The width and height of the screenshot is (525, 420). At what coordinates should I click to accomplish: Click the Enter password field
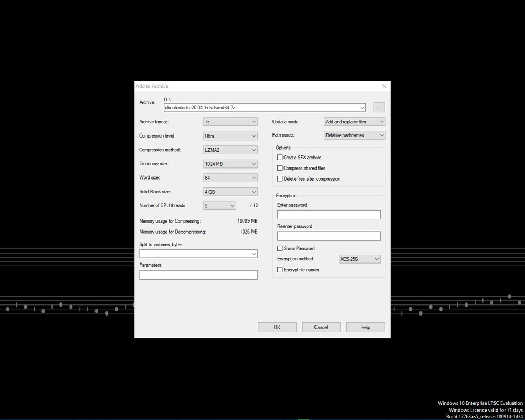coord(329,215)
